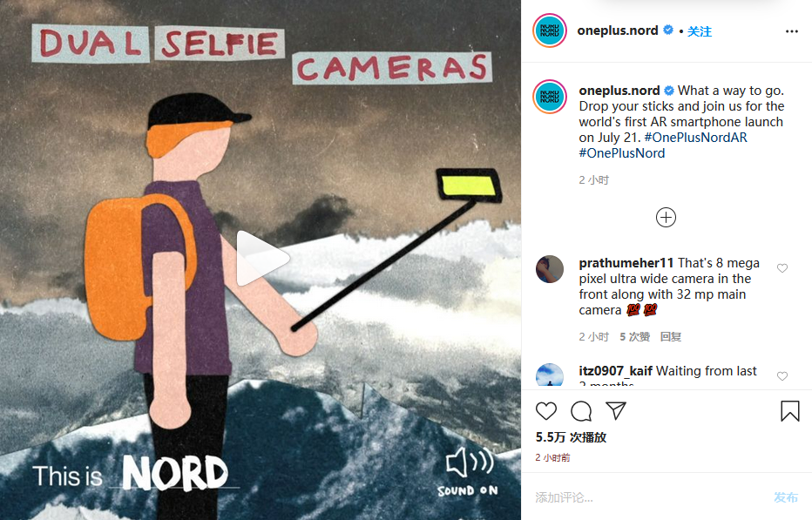
Task: Follow oneplus.nord via 关注 link
Action: coord(699,31)
